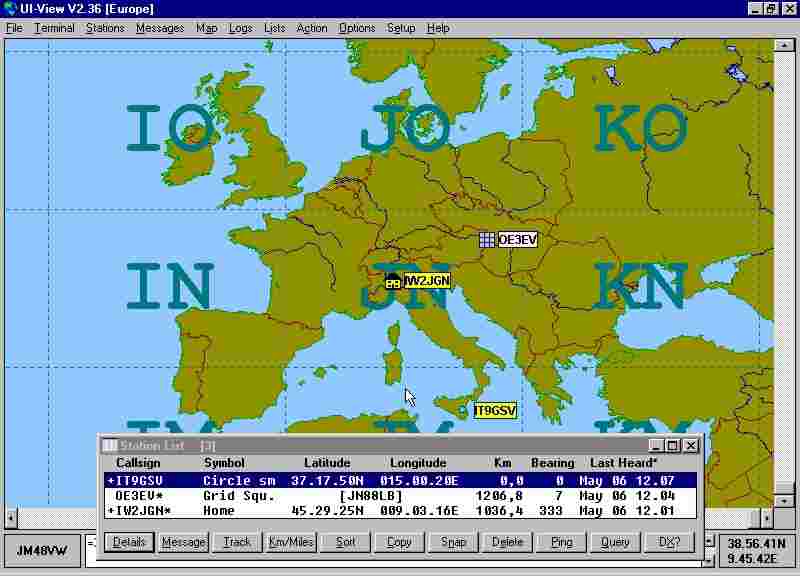This screenshot has width=800, height=576.
Task: Click the message field scroll down arrow
Action: [x=708, y=561]
